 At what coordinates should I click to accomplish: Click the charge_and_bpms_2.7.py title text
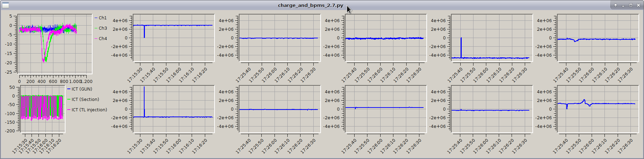[x=311, y=5]
